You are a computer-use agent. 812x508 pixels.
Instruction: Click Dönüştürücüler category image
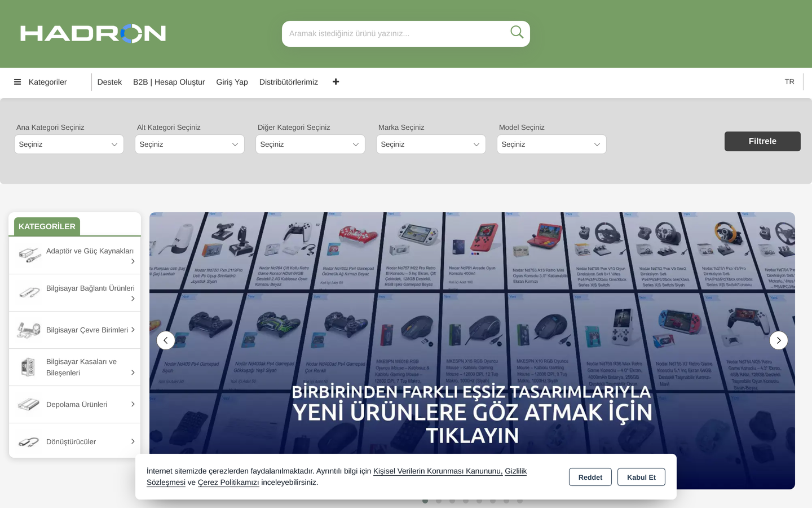(29, 441)
